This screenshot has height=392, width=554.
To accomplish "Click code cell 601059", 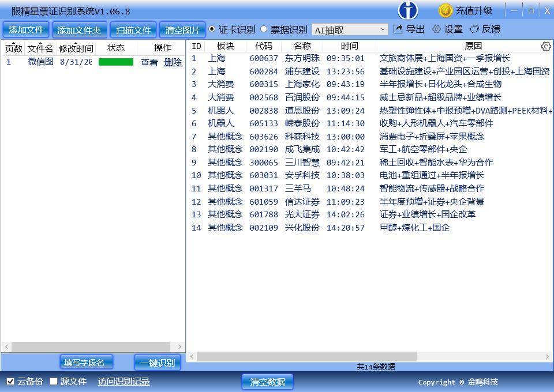I will pyautogui.click(x=264, y=202).
